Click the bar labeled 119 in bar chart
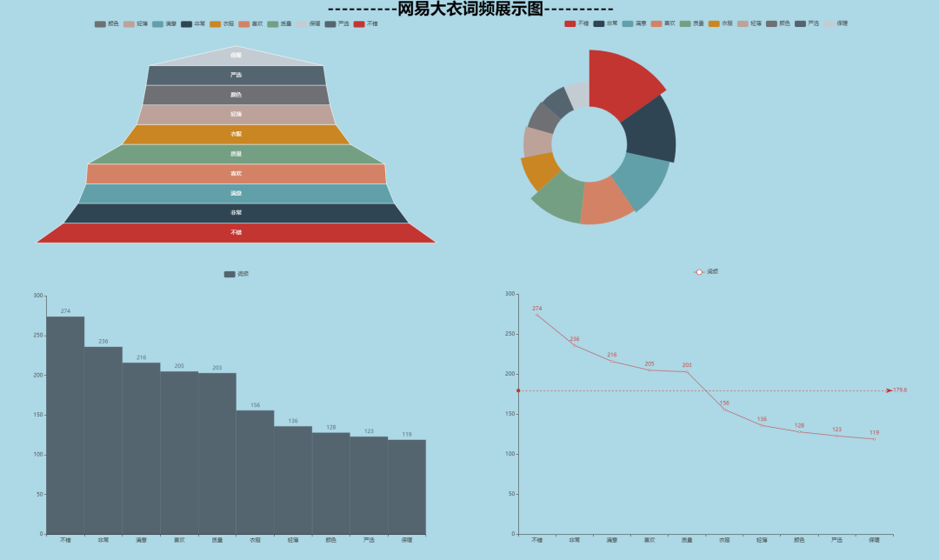The image size is (939, 560). (x=407, y=487)
